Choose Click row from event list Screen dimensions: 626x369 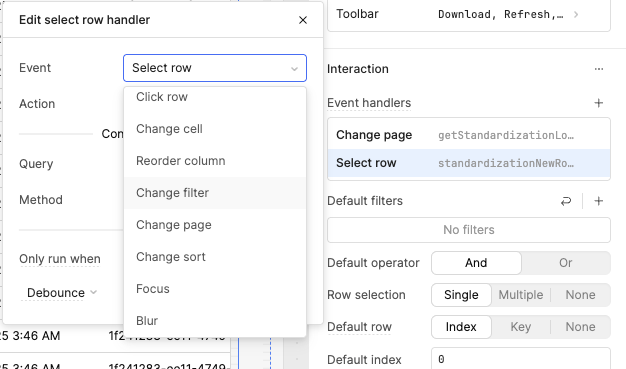215,97
